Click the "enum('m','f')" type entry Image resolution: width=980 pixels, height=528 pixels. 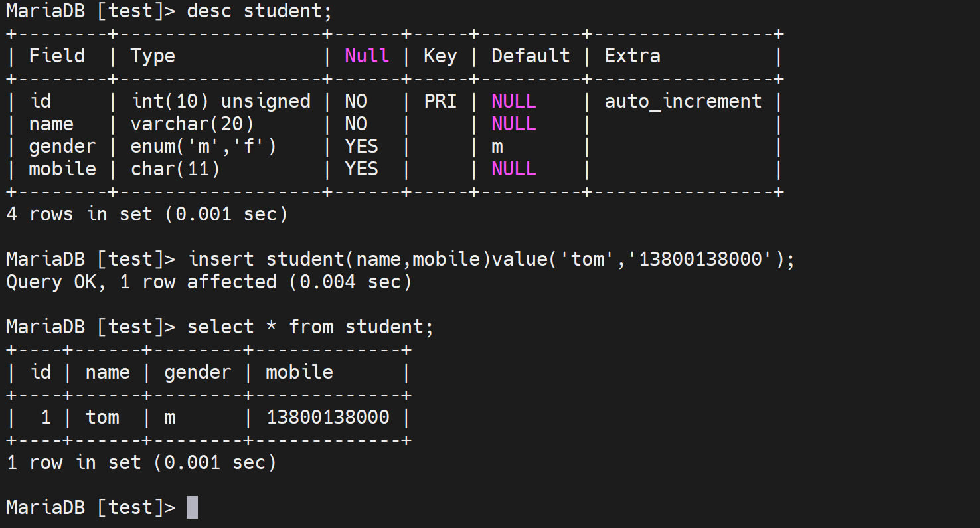pos(203,146)
